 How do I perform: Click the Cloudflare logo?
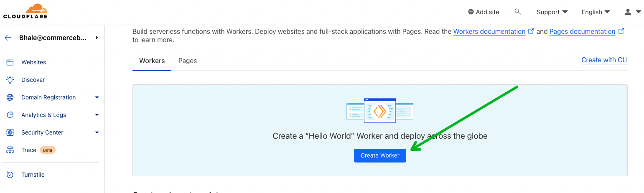click(x=25, y=11)
